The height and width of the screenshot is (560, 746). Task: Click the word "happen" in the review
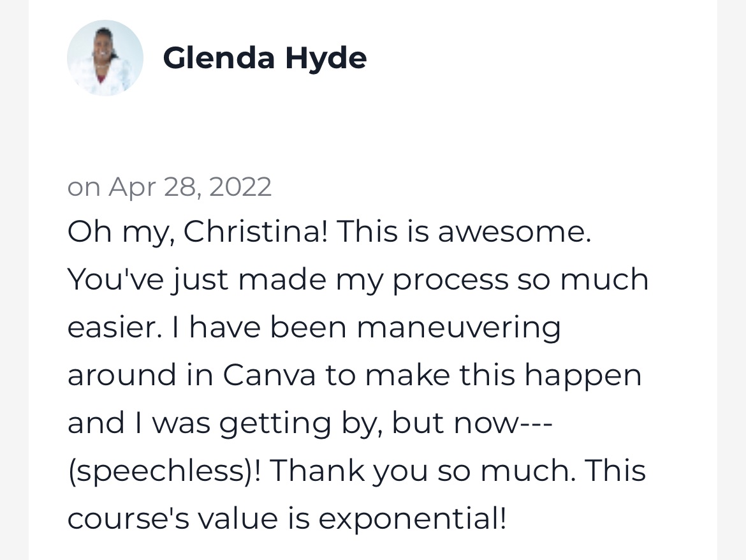(583, 376)
